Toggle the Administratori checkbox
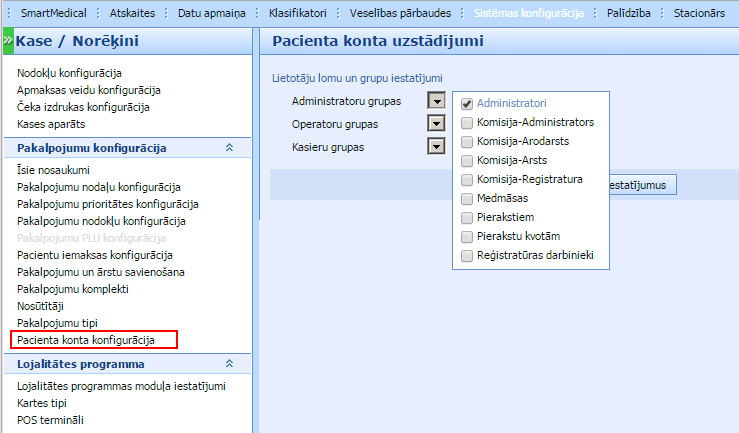Image resolution: width=739 pixels, height=433 pixels. pos(467,103)
